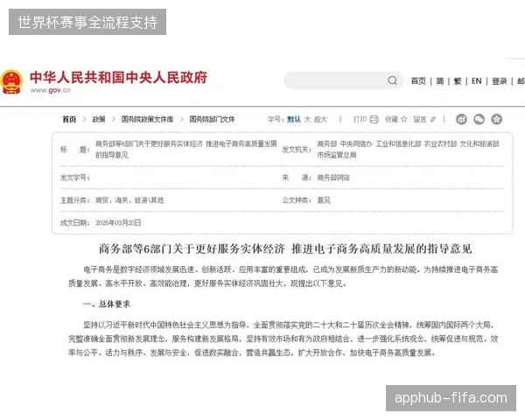Image resolution: width=525 pixels, height=420 pixels.
Task: Click the star icon beside 收藏
Action: [x=403, y=119]
